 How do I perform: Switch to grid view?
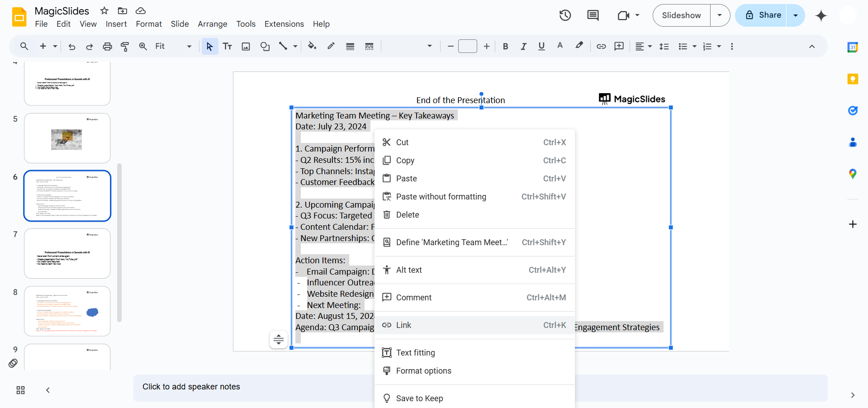click(x=20, y=390)
